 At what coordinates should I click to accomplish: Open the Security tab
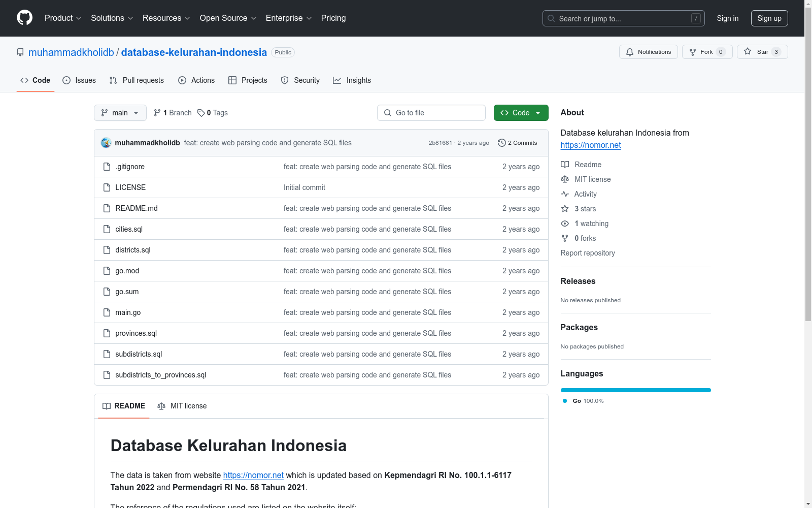(300, 80)
